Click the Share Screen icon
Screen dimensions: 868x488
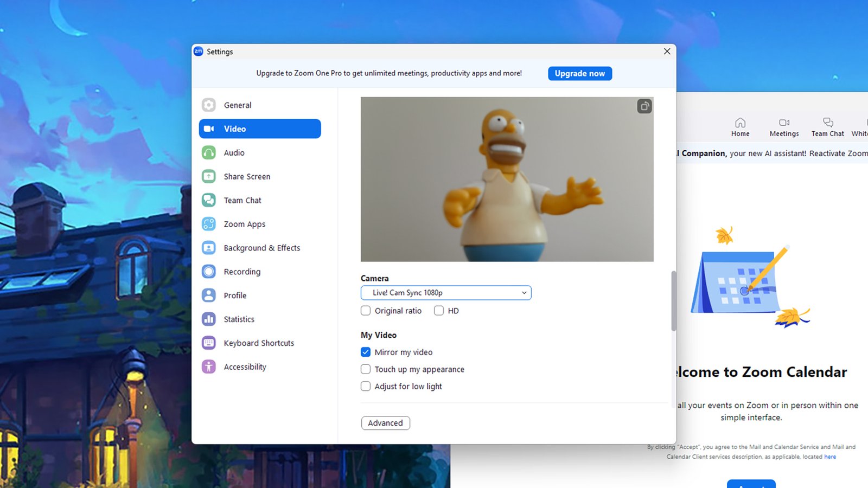click(x=209, y=176)
